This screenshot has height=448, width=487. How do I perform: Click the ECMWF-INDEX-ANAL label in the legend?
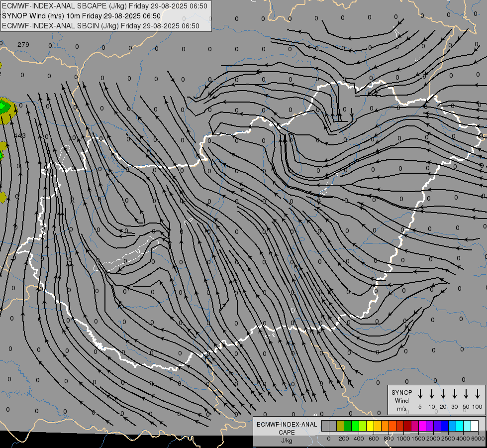click(x=287, y=425)
